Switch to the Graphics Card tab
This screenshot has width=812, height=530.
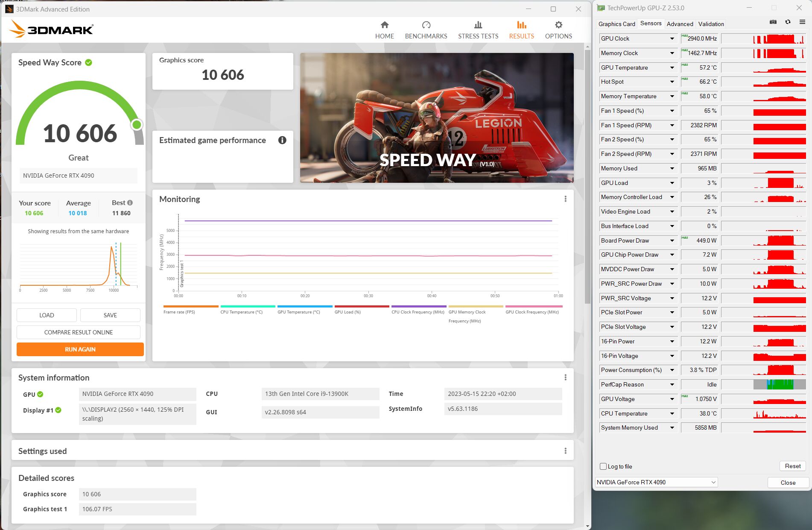click(x=616, y=24)
